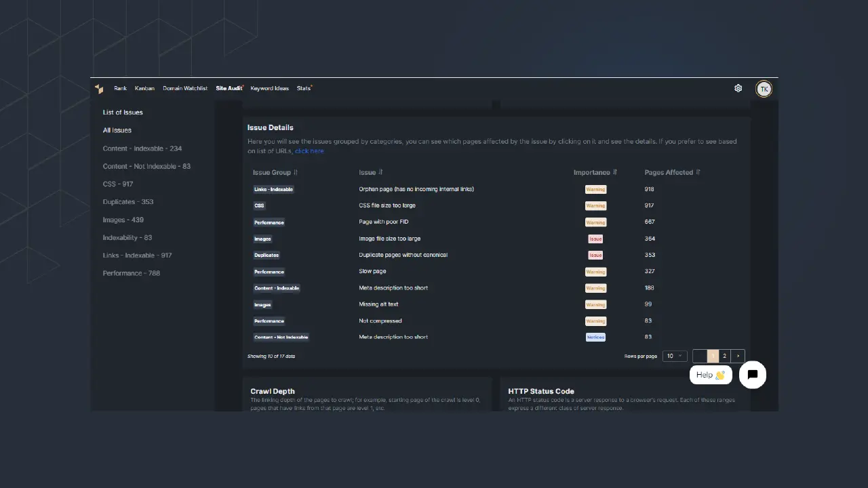Click the app logo in the navbar

pos(99,89)
